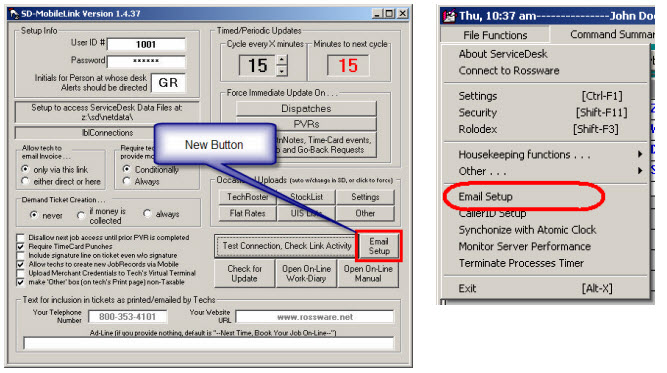Screen dimensions: 667x373
Task: Click Test Connection, Check Link Activity button
Action: (287, 246)
